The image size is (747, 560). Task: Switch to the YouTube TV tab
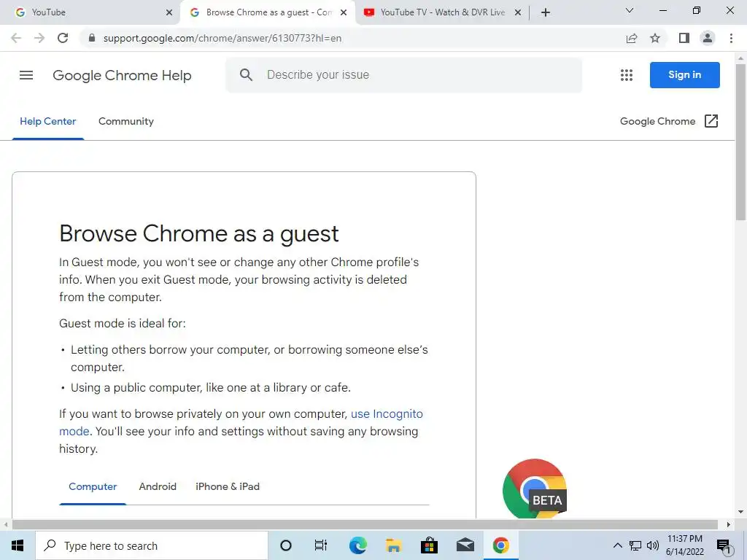(442, 12)
